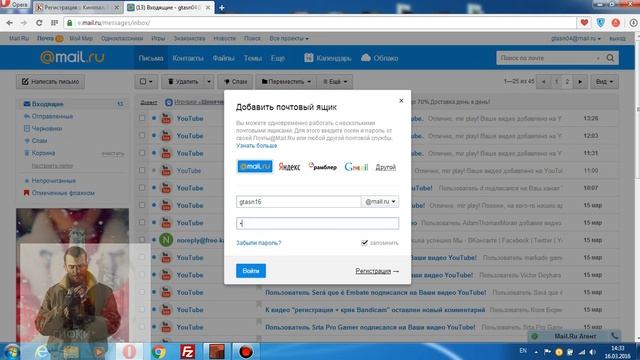This screenshot has width=640, height=360.
Task: Open page 2 of the message list
Action: pos(567,82)
